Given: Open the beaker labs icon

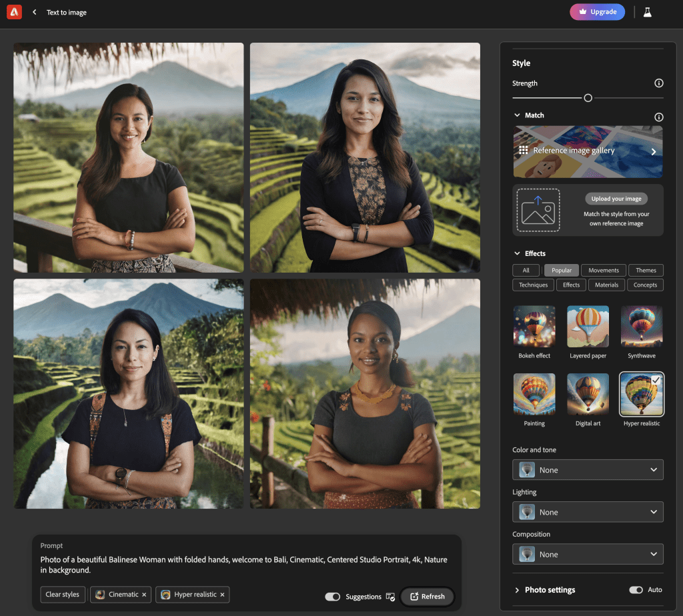Looking at the screenshot, I should [x=647, y=12].
